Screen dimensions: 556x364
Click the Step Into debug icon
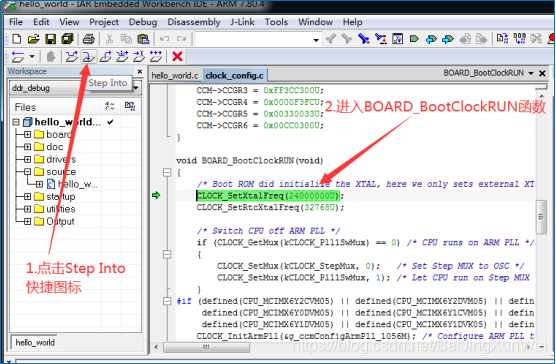coord(88,57)
